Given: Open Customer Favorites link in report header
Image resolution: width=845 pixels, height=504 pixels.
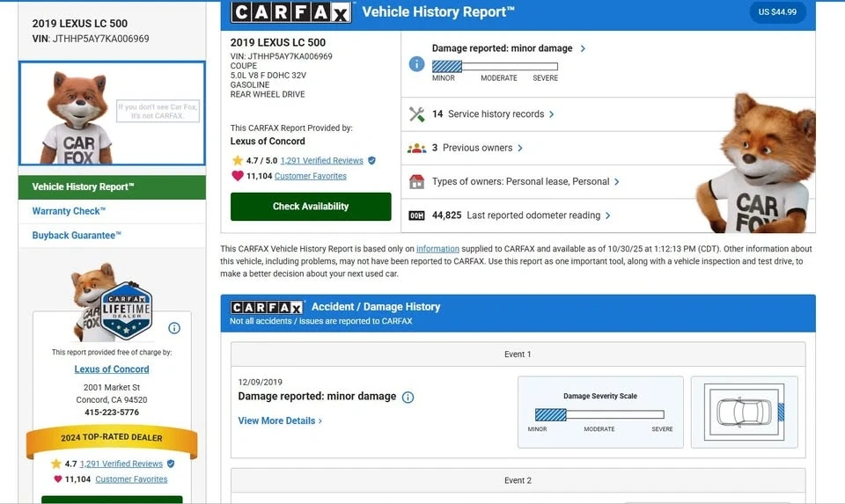Looking at the screenshot, I should click(311, 176).
